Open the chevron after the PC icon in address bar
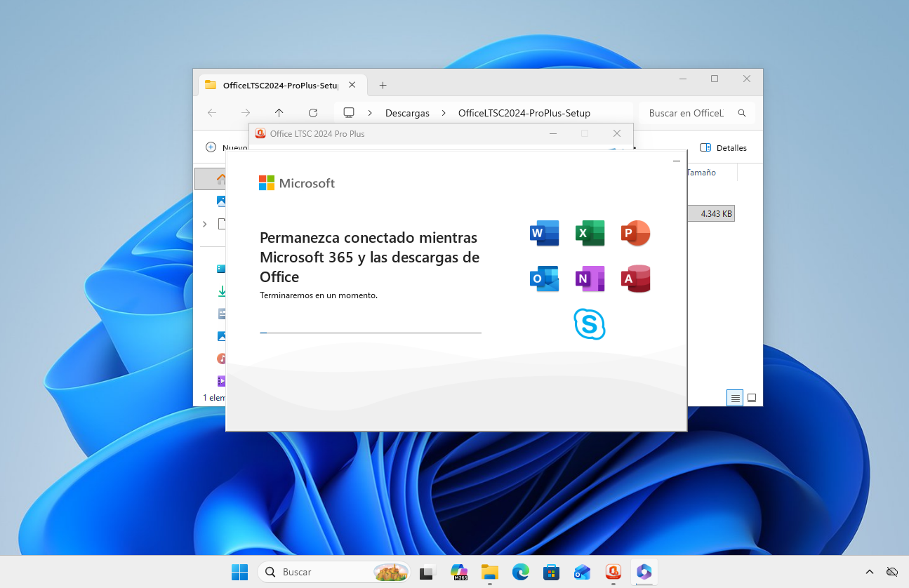Screen dimensions: 909x588 [x=370, y=113]
